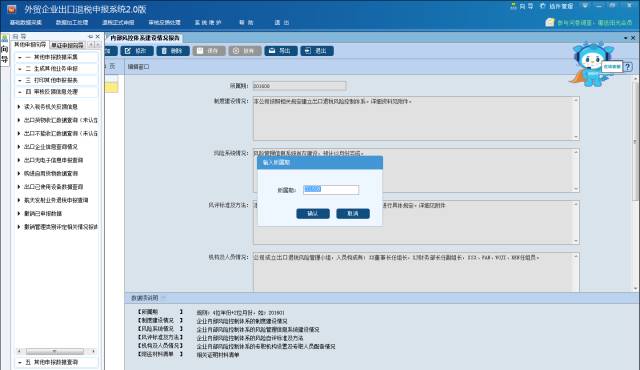Viewport: 640px width, 370px height.
Task: Click the 机构及人员情况 text area
Action: tap(416, 272)
